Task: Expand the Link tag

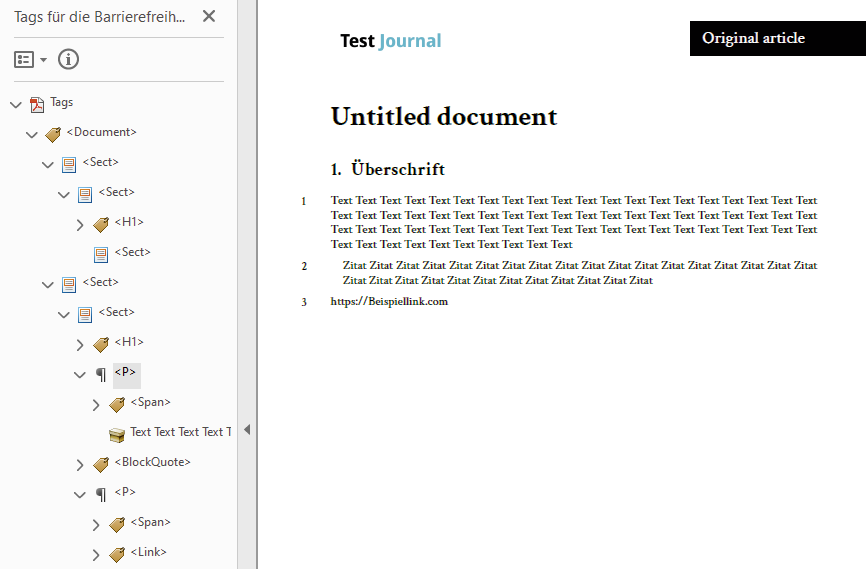Action: pos(96,554)
